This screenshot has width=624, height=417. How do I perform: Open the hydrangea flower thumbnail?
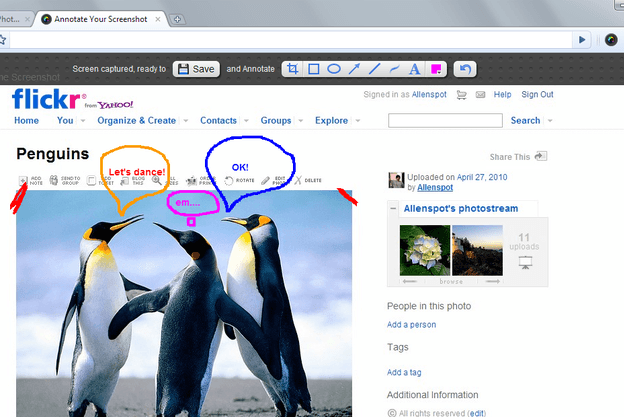click(x=425, y=250)
